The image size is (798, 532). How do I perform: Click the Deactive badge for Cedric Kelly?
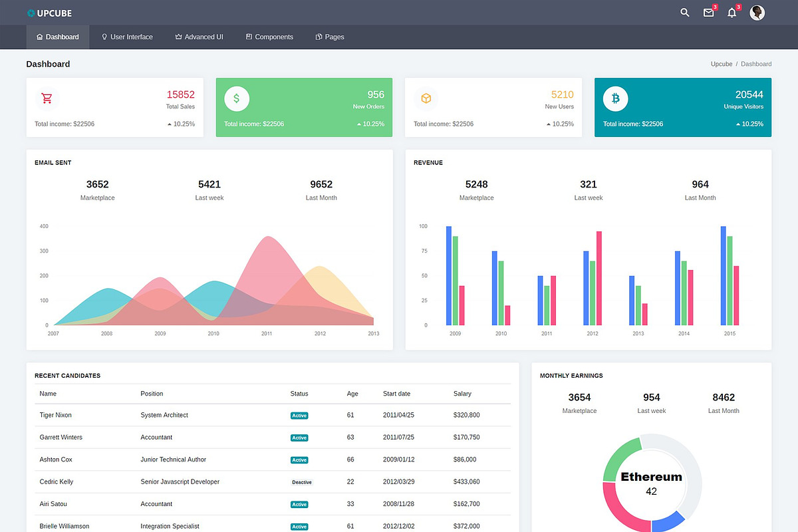click(302, 482)
